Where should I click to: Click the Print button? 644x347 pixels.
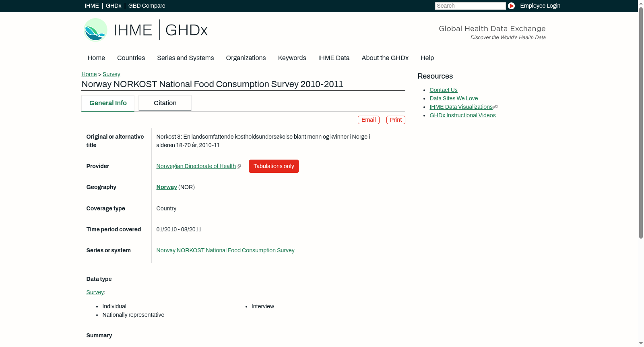pos(396,120)
